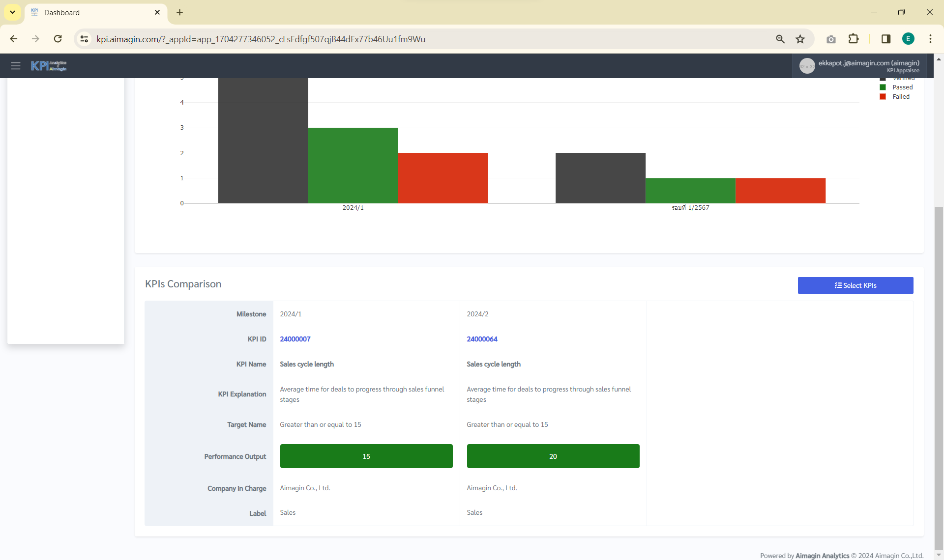Viewport: 944px width, 560px height.
Task: Open the hamburger sidebar menu
Action: click(16, 66)
